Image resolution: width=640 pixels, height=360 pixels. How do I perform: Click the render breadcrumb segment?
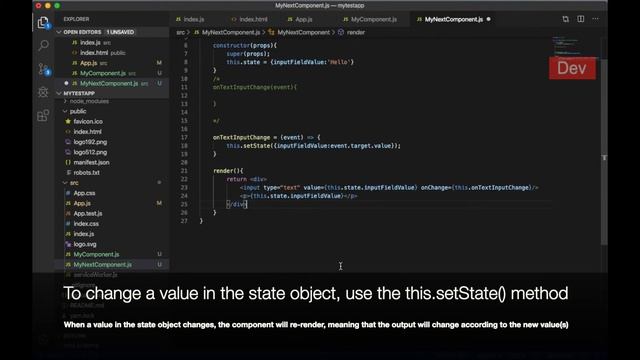pos(356,32)
